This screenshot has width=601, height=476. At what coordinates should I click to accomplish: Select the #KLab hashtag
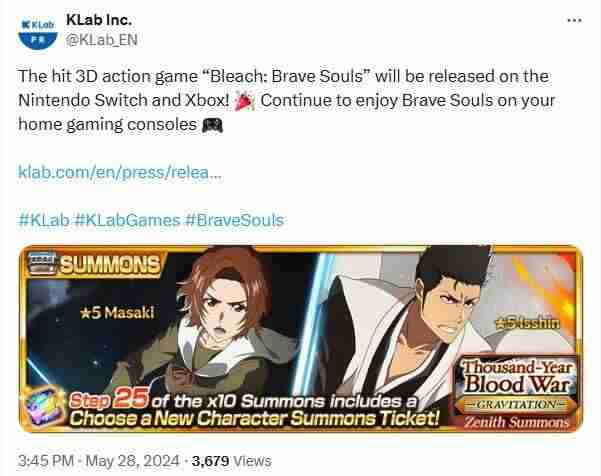(x=44, y=220)
